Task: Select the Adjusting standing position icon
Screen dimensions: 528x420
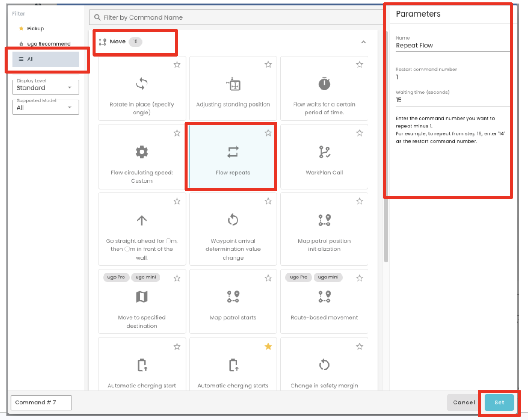Action: [233, 83]
